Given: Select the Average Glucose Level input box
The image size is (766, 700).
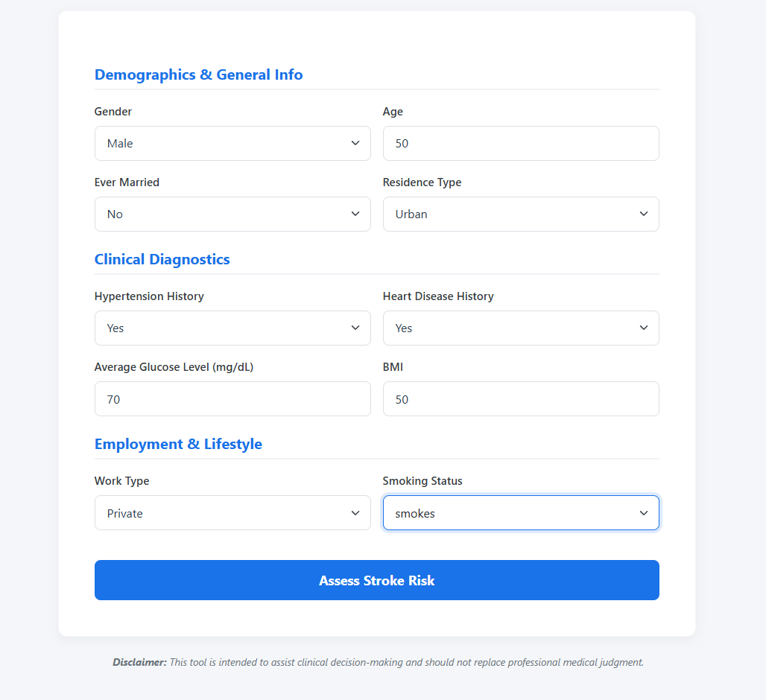Looking at the screenshot, I should coord(232,399).
